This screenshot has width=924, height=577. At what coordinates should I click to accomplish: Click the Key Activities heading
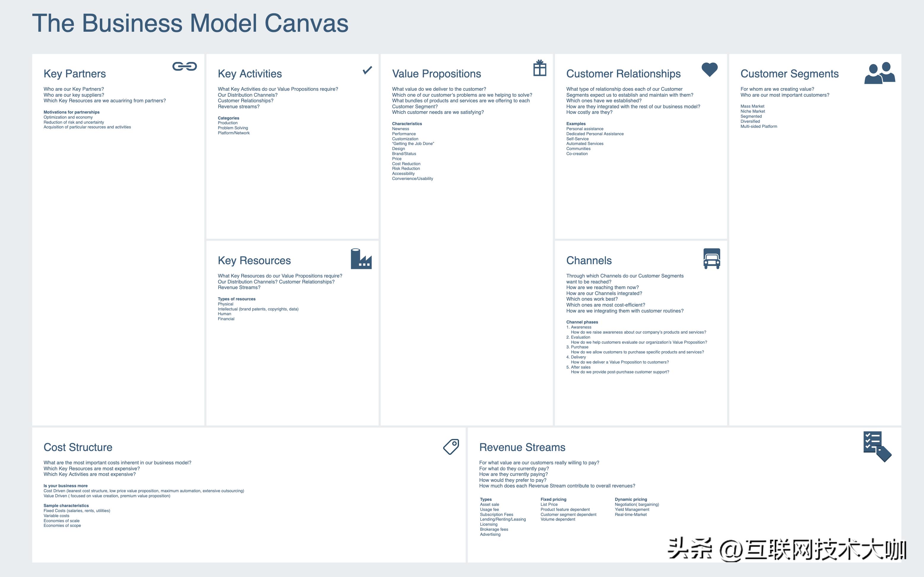(250, 74)
